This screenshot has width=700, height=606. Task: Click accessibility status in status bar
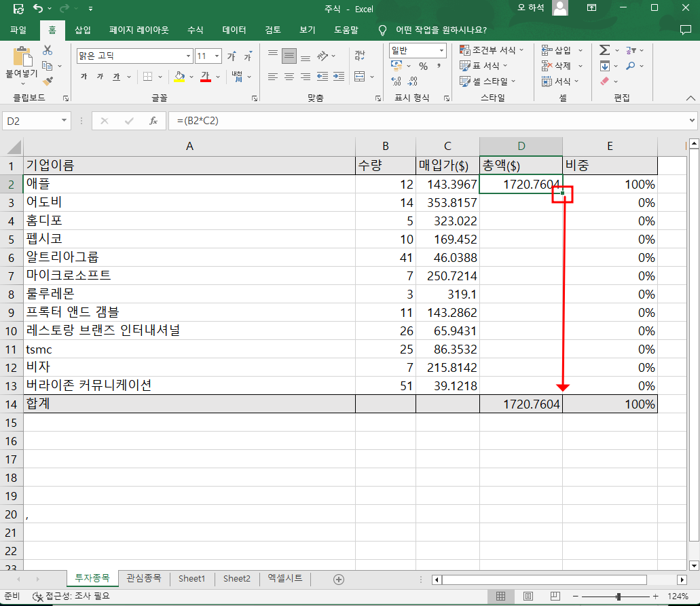point(71,596)
